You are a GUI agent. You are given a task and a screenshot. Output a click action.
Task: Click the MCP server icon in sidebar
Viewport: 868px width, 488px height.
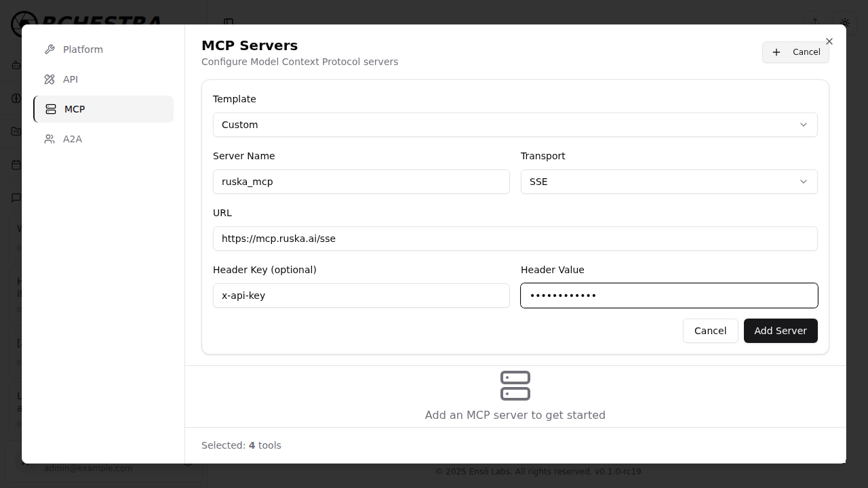[51, 109]
